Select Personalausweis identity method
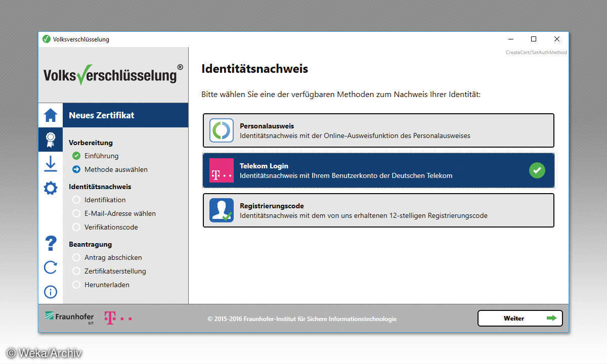Screen dimensions: 607x364 pos(378,130)
